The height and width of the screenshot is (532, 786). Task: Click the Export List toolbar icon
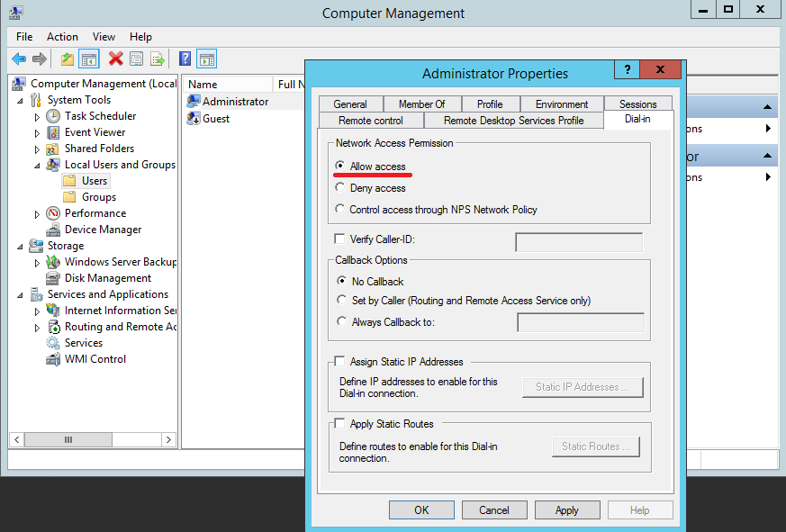158,59
